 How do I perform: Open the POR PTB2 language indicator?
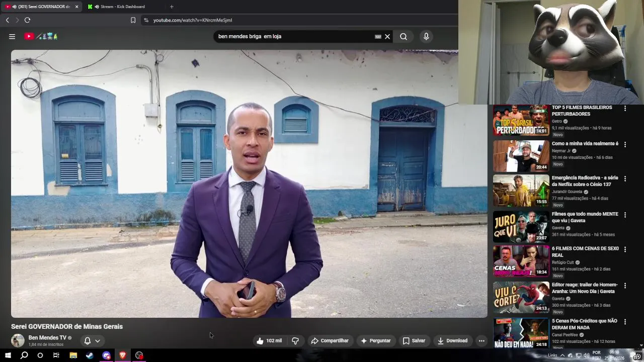[x=597, y=355]
